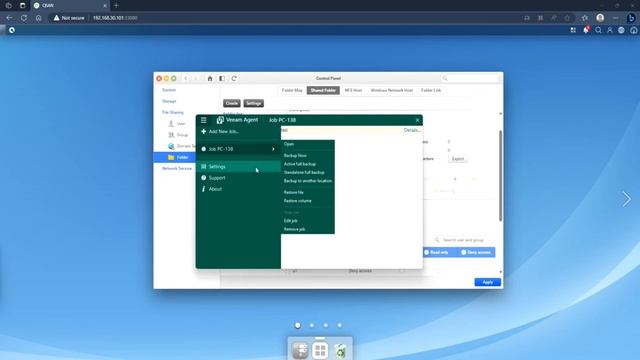Viewport: 640px width, 360px height.
Task: Open NAS user account icon
Action: point(610,30)
